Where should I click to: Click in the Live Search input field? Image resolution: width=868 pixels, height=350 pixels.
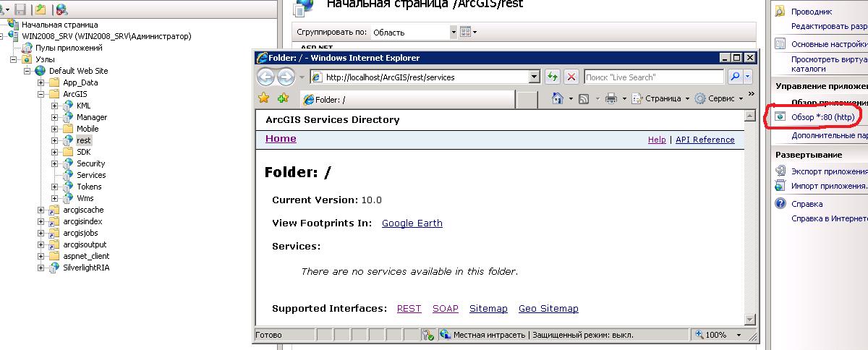(654, 77)
